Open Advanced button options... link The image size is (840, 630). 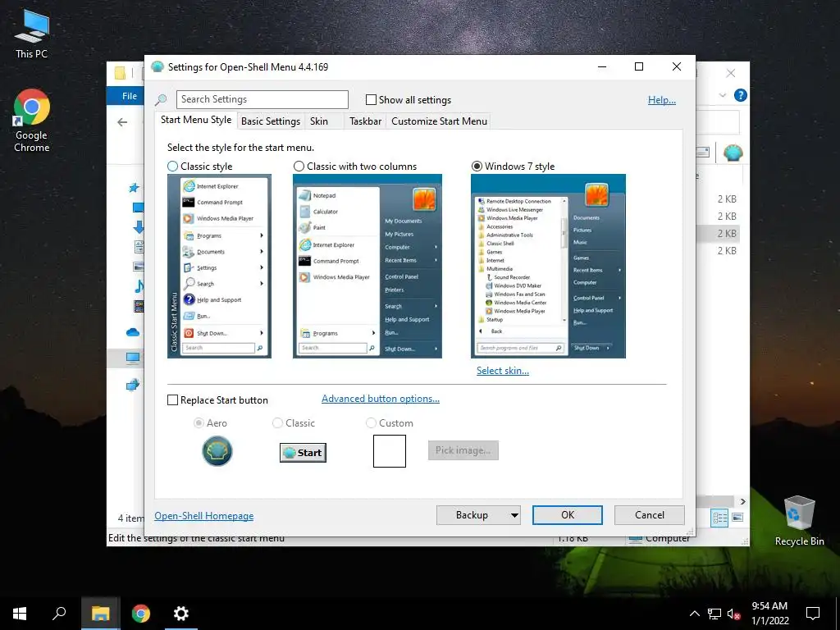[x=381, y=399]
